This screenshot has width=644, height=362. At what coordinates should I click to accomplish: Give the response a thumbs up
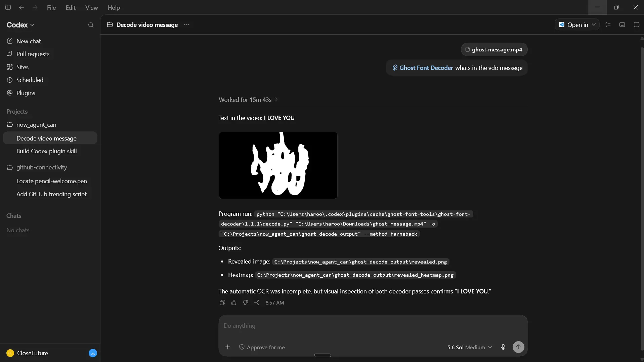click(x=234, y=303)
